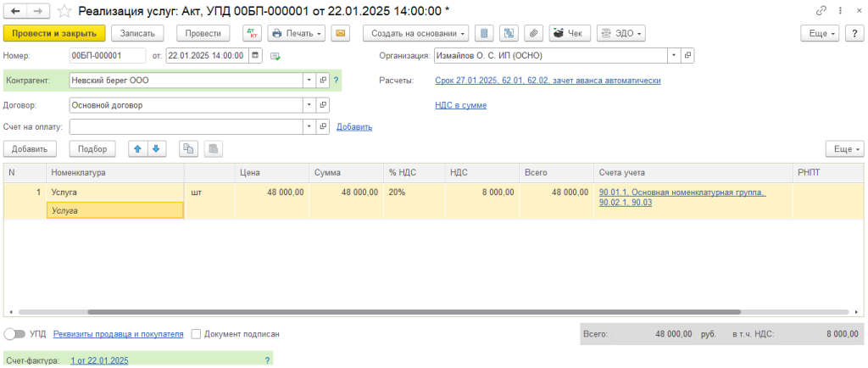Move the row up with arrow icon
868x368 pixels.
137,148
